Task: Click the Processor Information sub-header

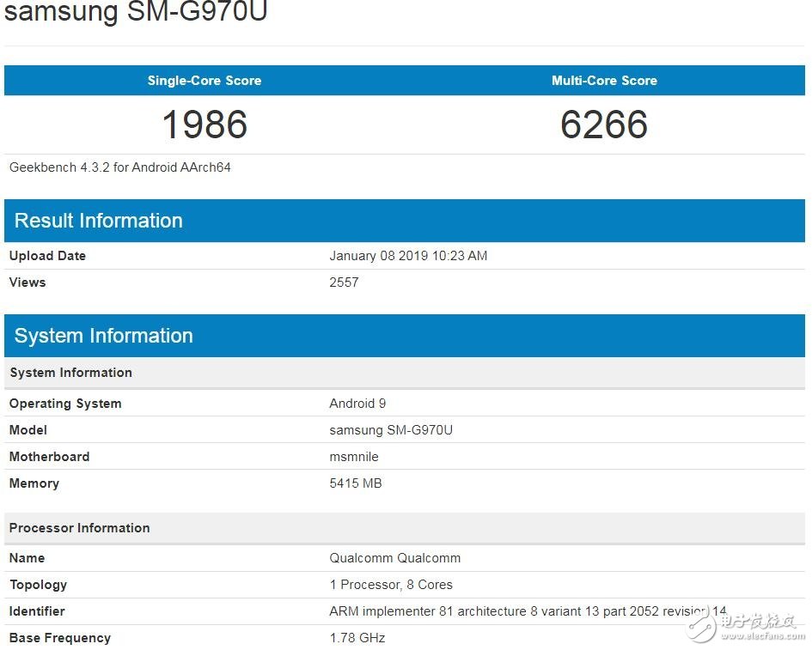Action: pyautogui.click(x=79, y=527)
